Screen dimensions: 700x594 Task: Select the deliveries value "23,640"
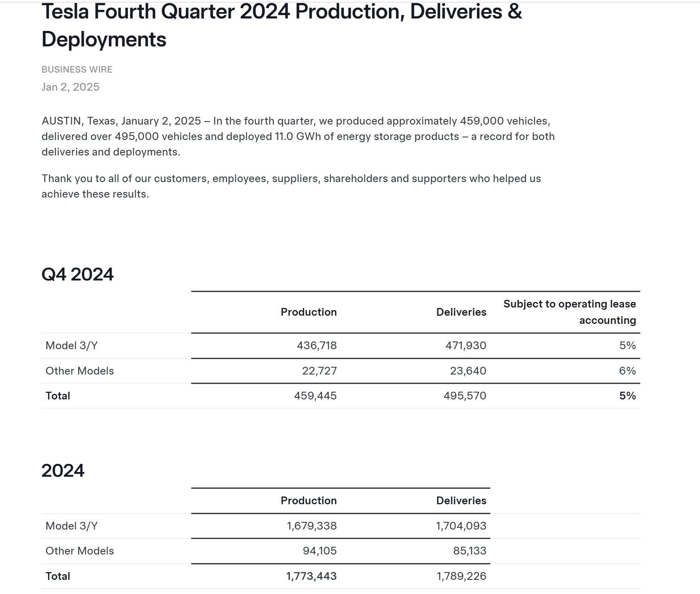(468, 371)
